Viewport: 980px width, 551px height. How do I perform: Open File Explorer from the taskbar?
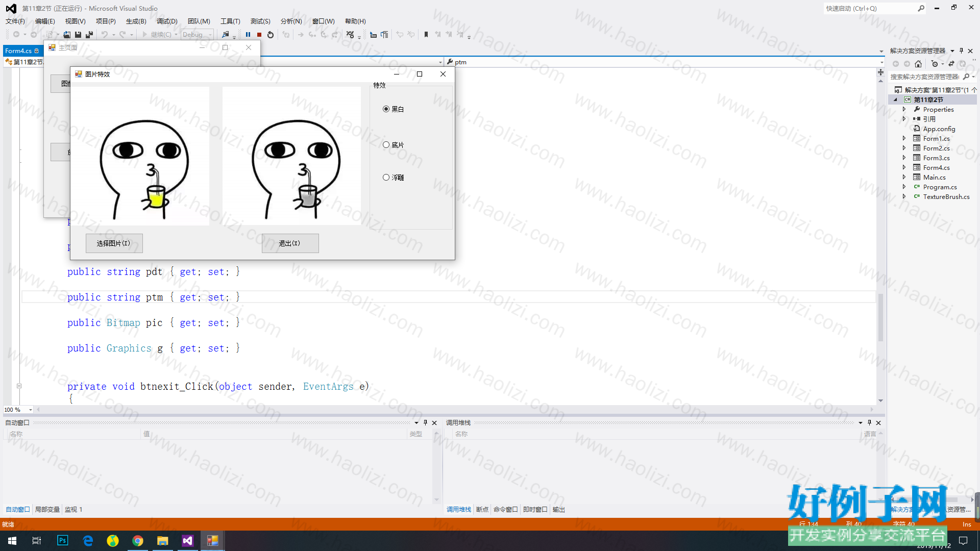(163, 540)
